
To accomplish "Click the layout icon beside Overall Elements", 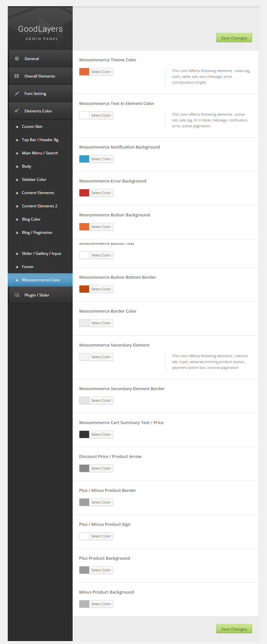I will click(17, 76).
